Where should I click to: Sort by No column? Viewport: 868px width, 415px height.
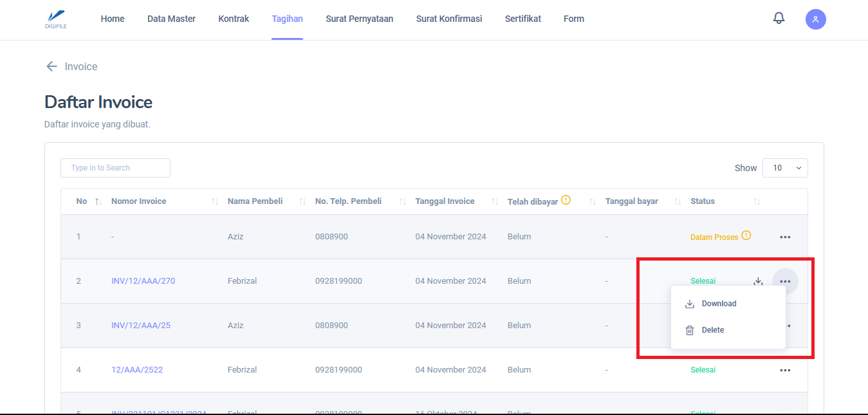pos(98,201)
